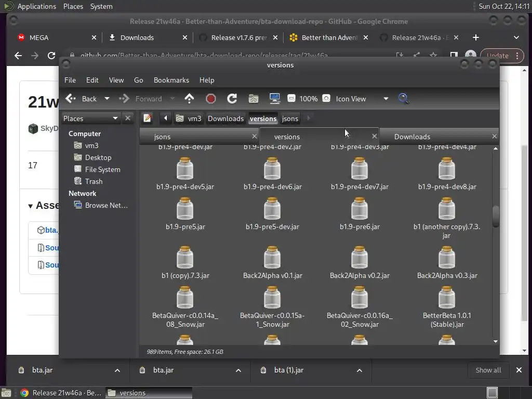Click Show all downloads button in Chrome
Screen dimensions: 532x399
click(488, 370)
